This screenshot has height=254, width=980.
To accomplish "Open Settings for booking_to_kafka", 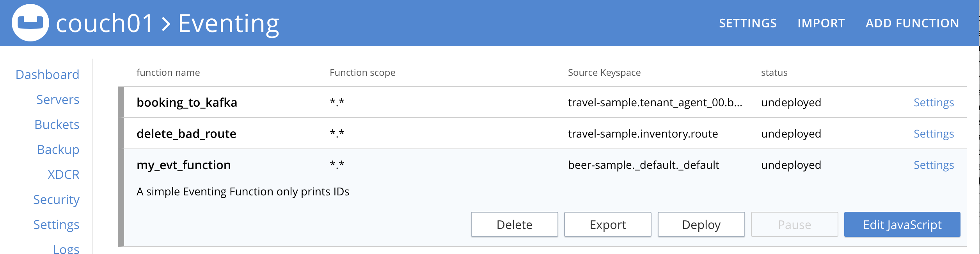I will pyautogui.click(x=934, y=102).
